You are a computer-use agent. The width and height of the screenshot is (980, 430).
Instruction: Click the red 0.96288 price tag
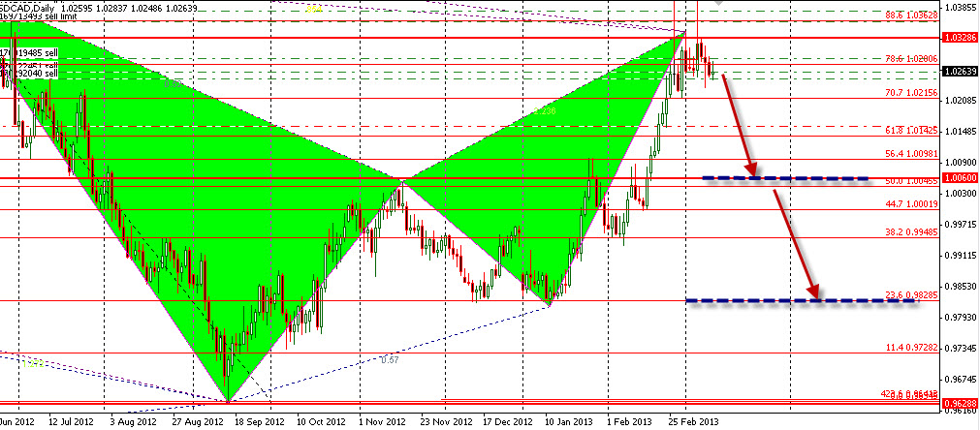[x=959, y=401]
